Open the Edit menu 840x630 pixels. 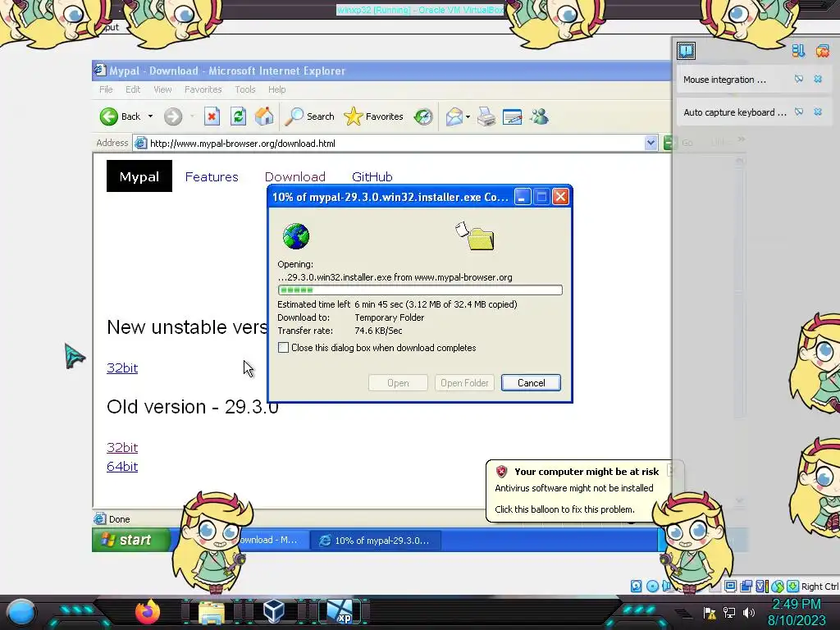point(133,89)
